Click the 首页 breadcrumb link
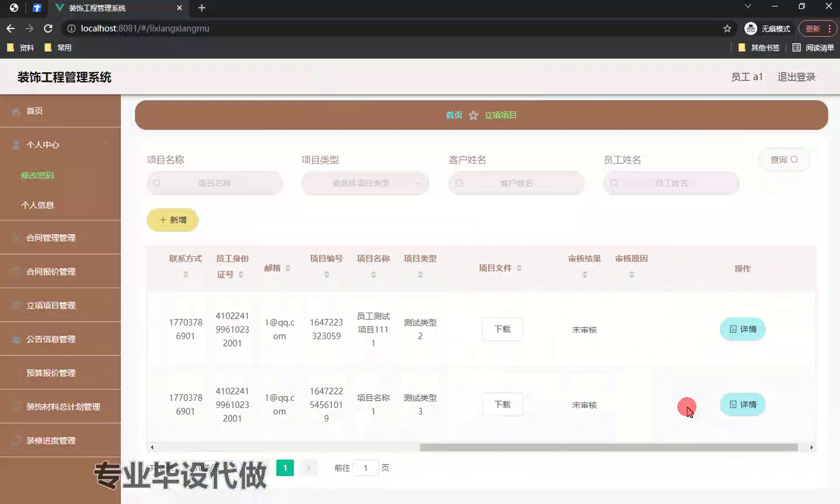The height and width of the screenshot is (504, 840). [x=454, y=116]
